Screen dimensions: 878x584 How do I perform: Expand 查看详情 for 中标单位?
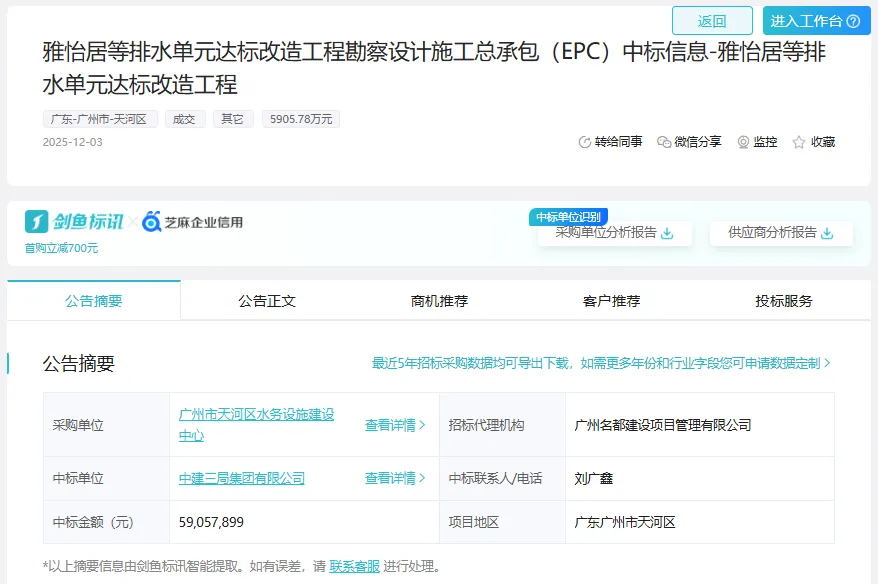395,479
